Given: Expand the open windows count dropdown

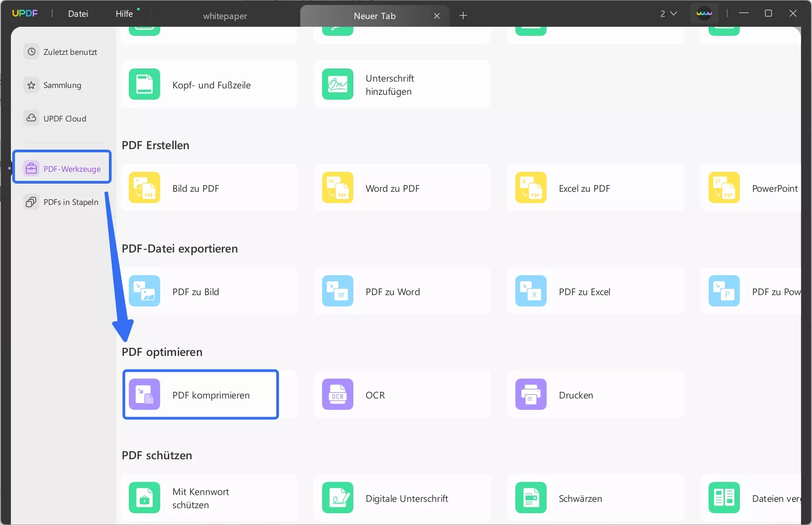Looking at the screenshot, I should [669, 14].
